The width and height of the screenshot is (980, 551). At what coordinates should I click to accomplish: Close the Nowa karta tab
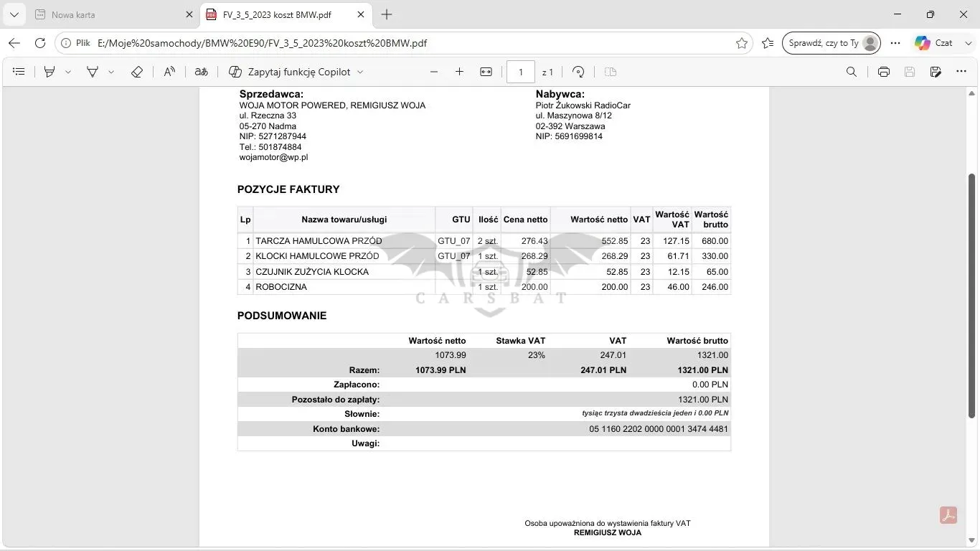189,14
